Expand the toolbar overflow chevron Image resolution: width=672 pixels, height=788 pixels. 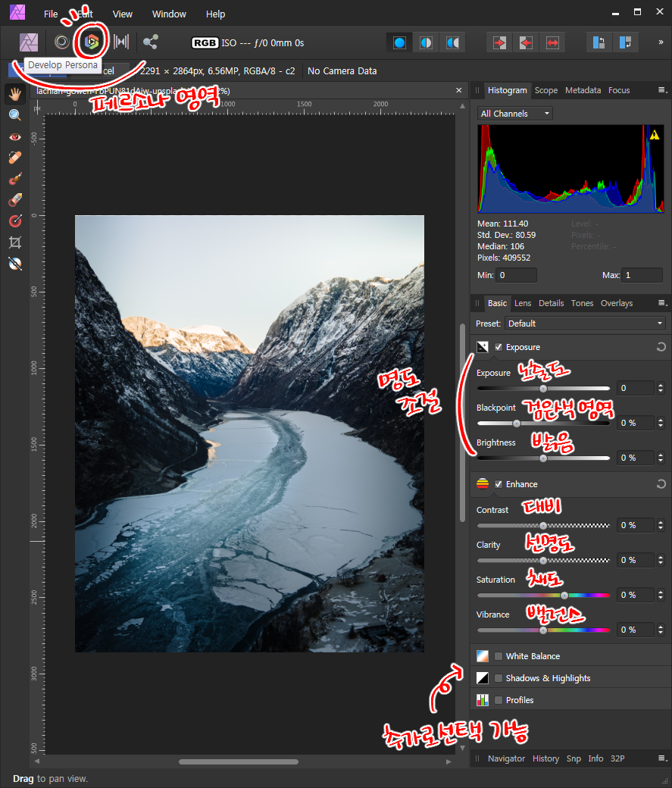point(661,42)
